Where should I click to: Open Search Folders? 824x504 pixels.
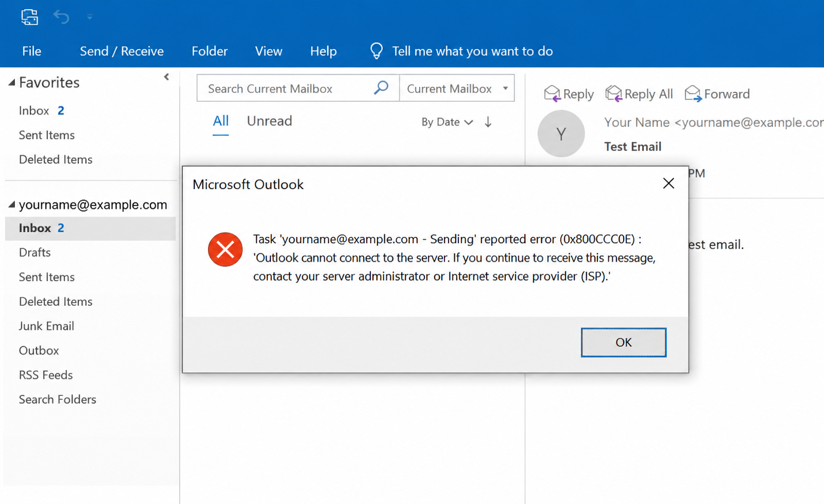point(58,399)
